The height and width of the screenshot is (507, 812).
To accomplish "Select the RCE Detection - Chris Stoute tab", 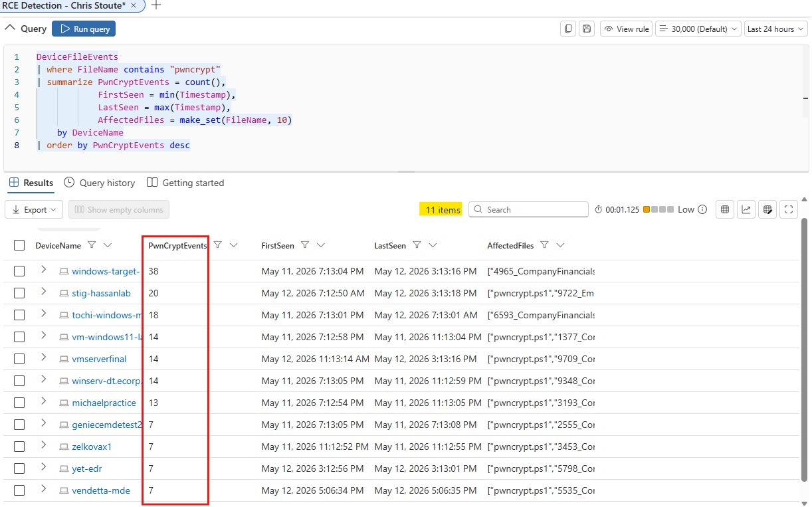I will (64, 5).
